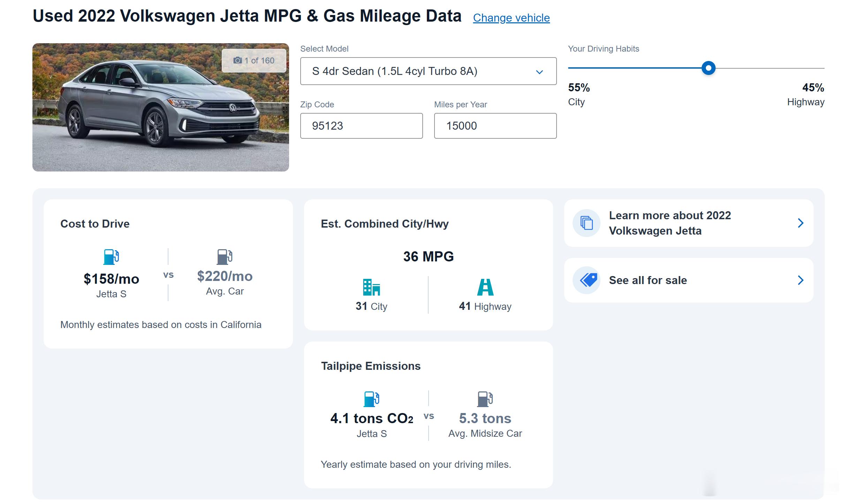Open Learn more about 2022 Volkswagen Jetta

click(689, 223)
